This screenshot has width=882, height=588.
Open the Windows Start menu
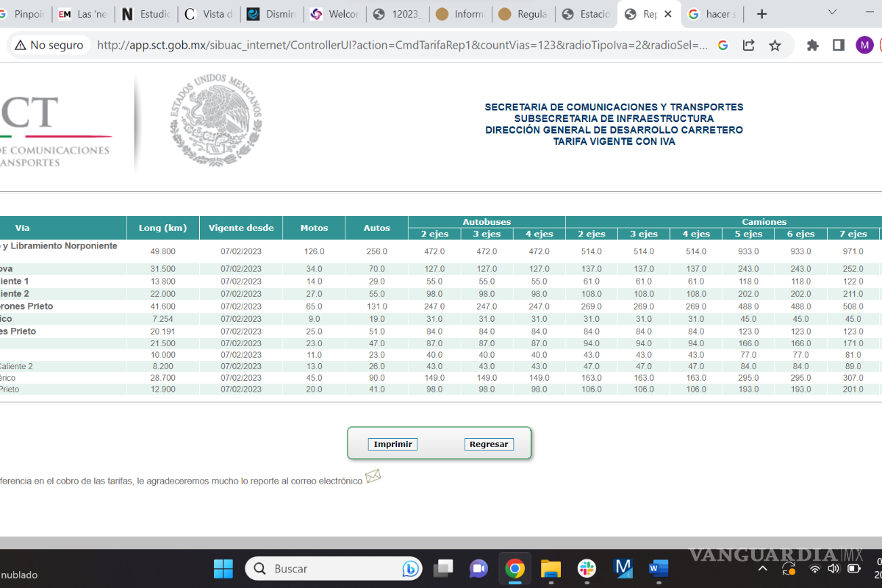(223, 568)
